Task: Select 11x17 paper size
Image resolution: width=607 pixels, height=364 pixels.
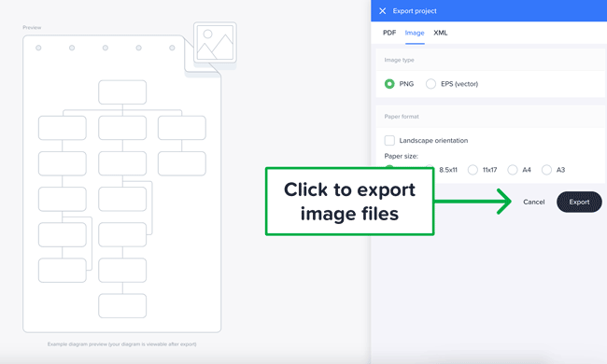Action: tap(473, 170)
